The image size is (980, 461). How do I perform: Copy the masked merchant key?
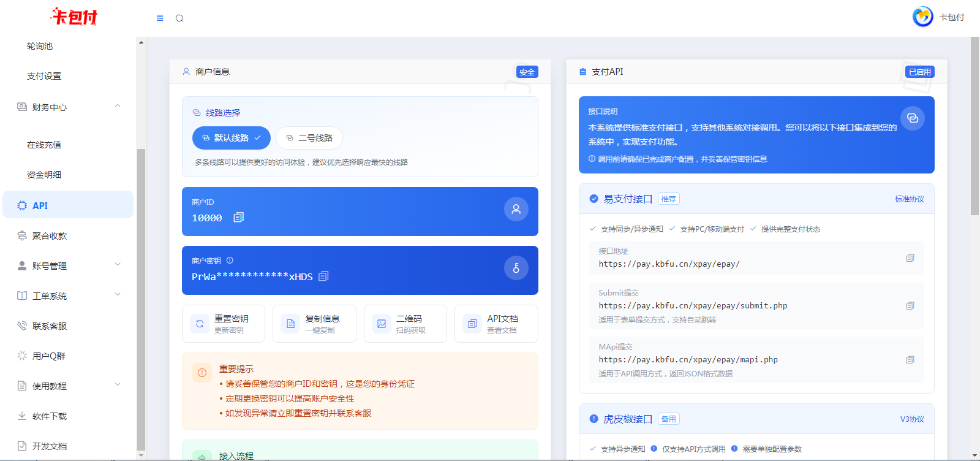[x=324, y=276]
